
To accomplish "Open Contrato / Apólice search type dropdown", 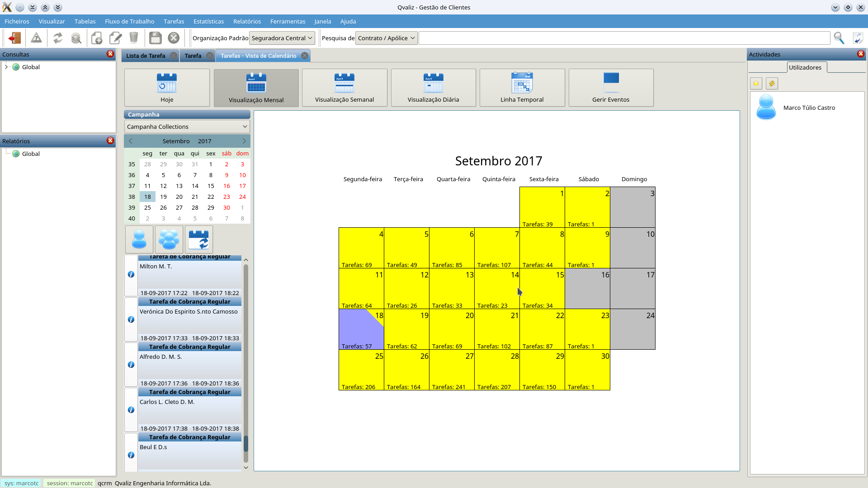I will pyautogui.click(x=386, y=38).
